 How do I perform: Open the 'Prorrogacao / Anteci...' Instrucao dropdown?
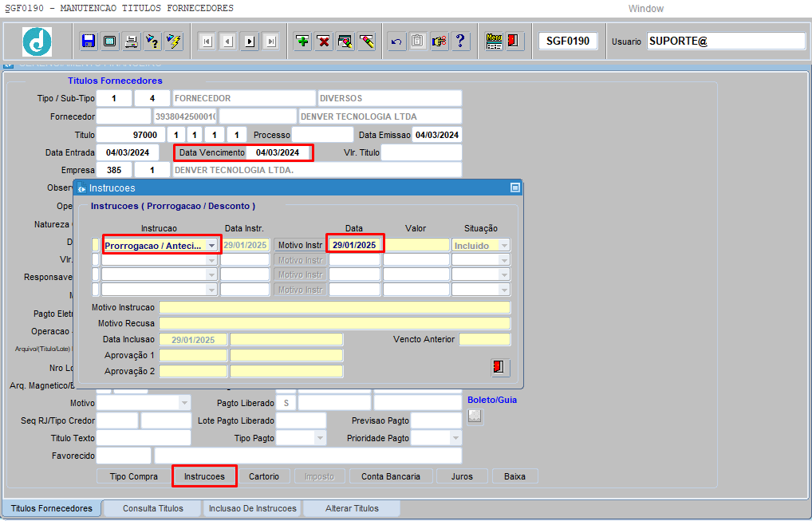click(212, 246)
